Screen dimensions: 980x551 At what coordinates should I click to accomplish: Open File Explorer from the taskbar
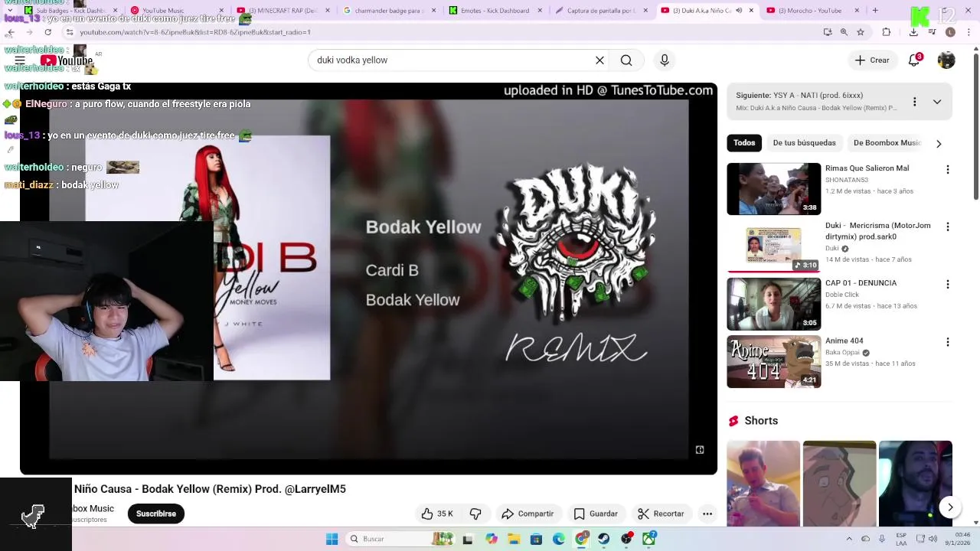tap(514, 539)
